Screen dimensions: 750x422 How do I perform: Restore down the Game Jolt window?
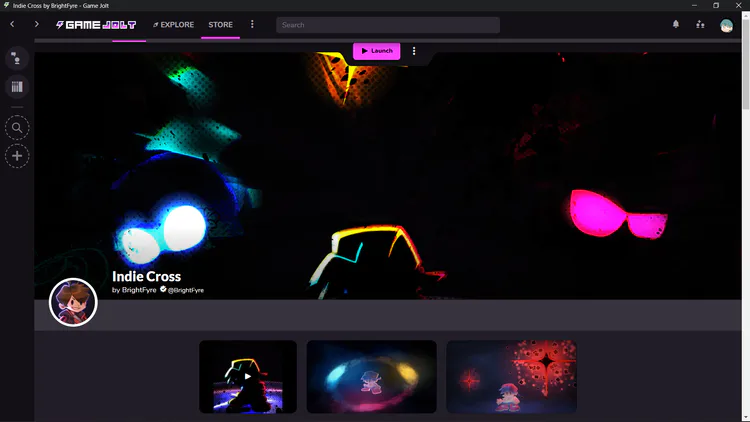click(716, 5)
